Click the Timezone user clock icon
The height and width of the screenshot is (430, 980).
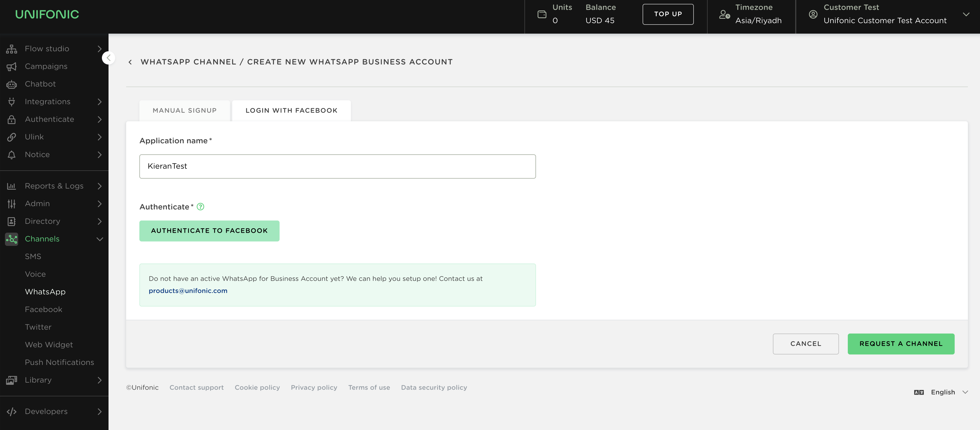pos(724,15)
